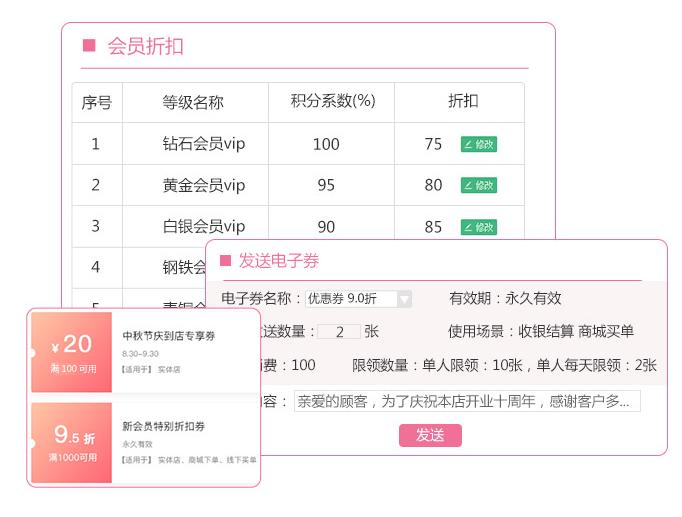Click the 修改 edit icon for 白银会员vip
This screenshot has width=682, height=517.
coord(478,227)
